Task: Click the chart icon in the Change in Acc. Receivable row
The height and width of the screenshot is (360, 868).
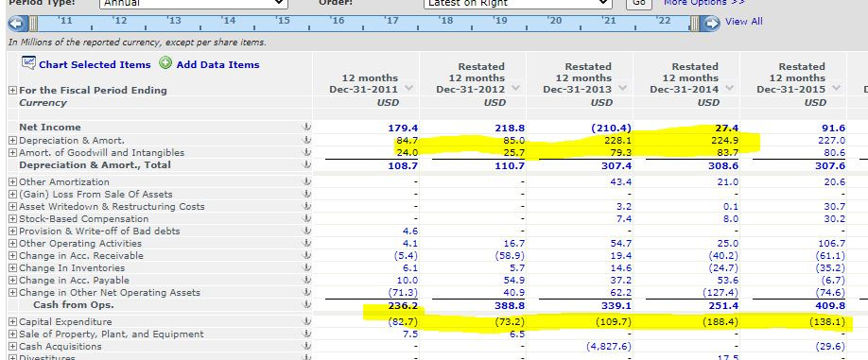Action: [305, 255]
